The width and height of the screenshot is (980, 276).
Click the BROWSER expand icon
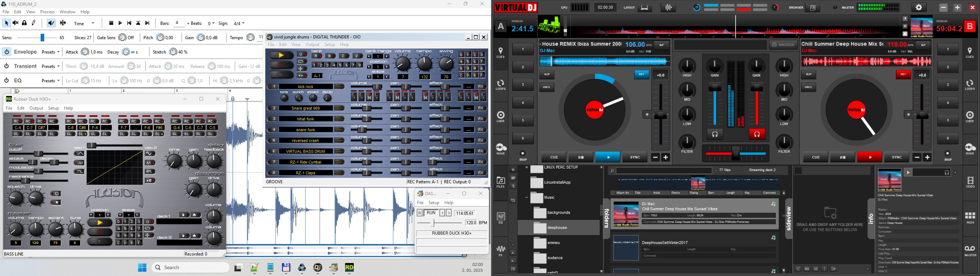[812, 8]
